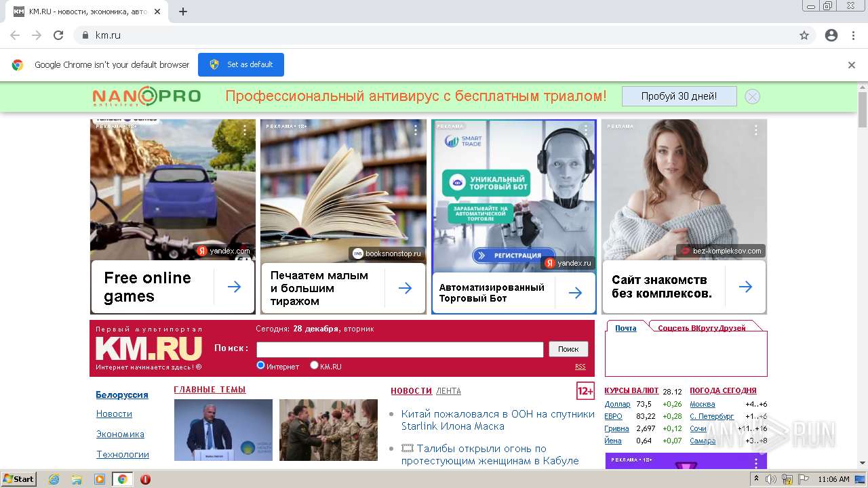Open the volume speaker tray icon
Viewport: 868px width, 488px height.
click(771, 479)
